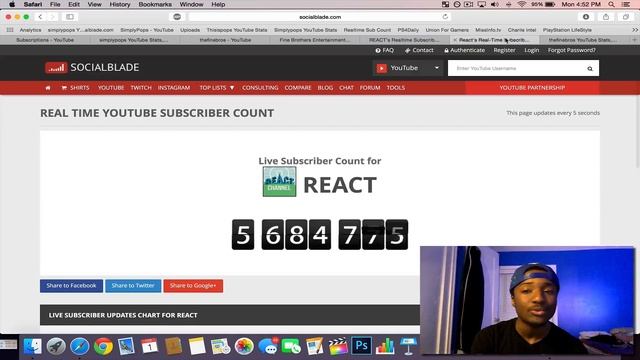Click the Authenticate link

click(x=464, y=50)
